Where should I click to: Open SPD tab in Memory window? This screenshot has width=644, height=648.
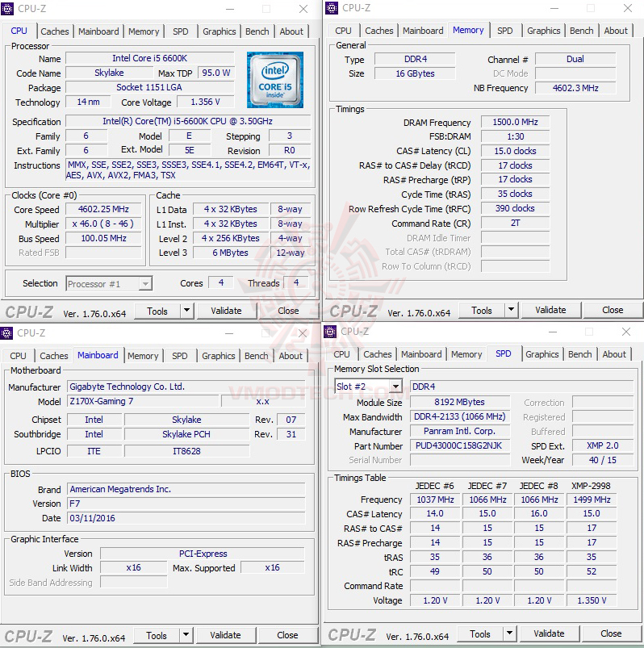point(504,31)
